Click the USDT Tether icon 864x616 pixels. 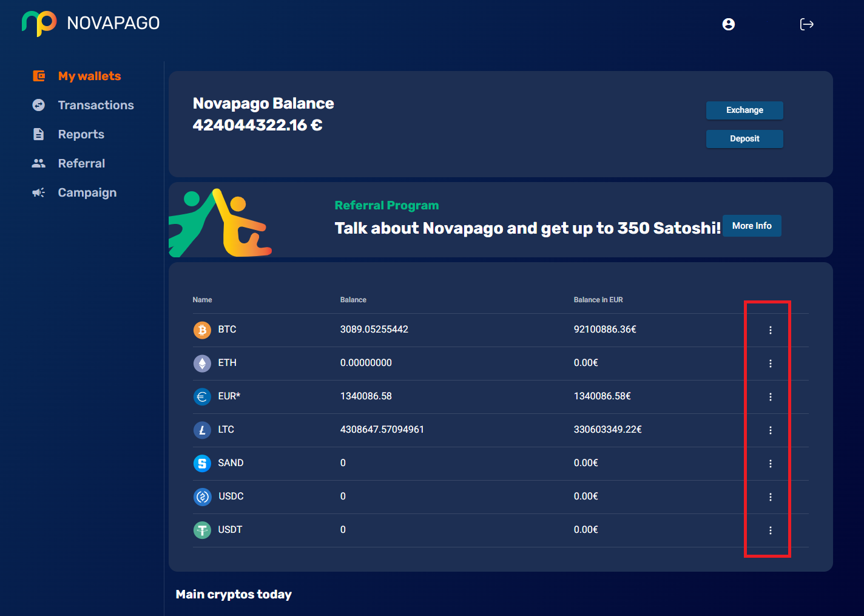coord(202,530)
